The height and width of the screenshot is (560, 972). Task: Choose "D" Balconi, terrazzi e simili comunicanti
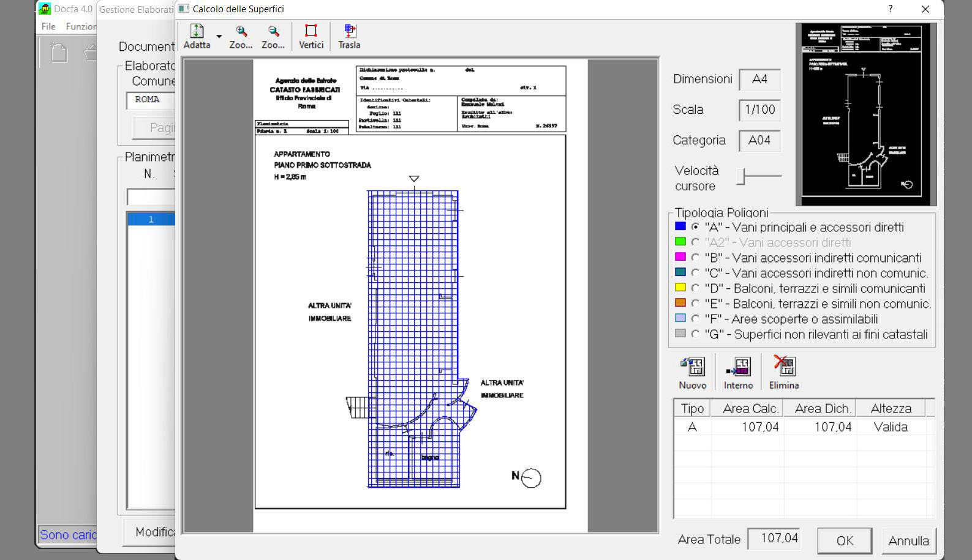pyautogui.click(x=695, y=288)
